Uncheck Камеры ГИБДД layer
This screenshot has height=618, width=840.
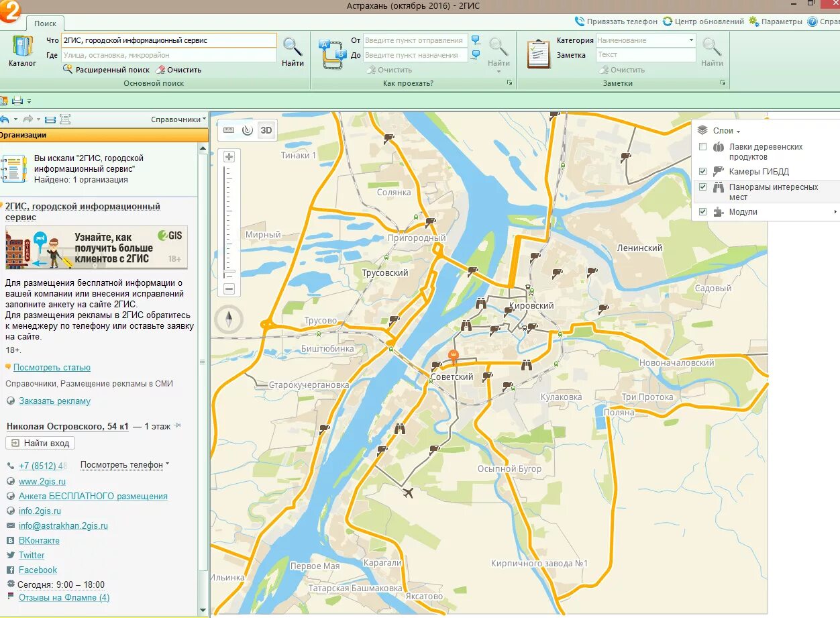point(702,171)
